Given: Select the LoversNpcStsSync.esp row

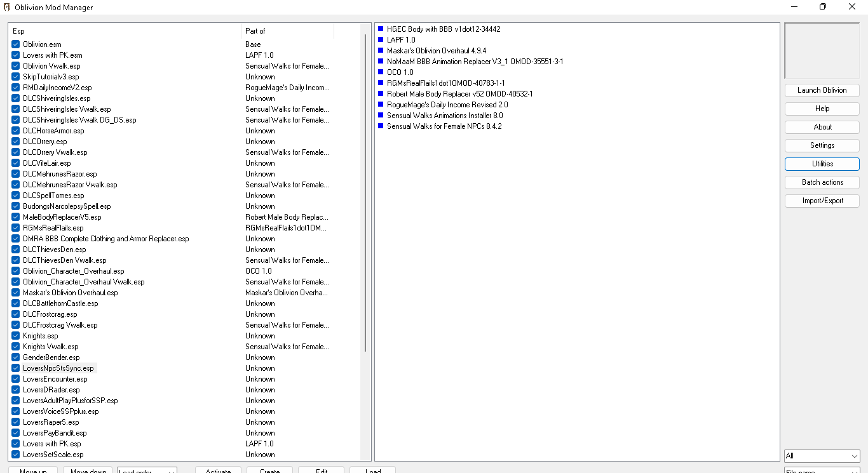Looking at the screenshot, I should (58, 368).
